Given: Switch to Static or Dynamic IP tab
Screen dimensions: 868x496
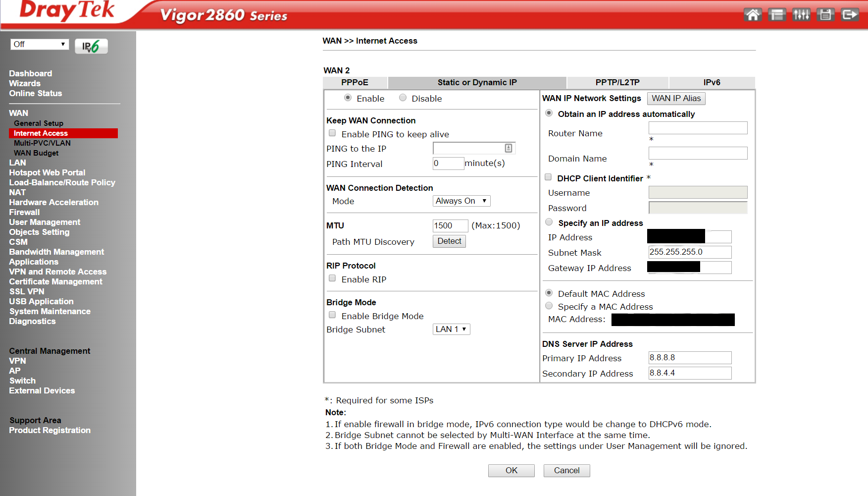Looking at the screenshot, I should pyautogui.click(x=477, y=82).
